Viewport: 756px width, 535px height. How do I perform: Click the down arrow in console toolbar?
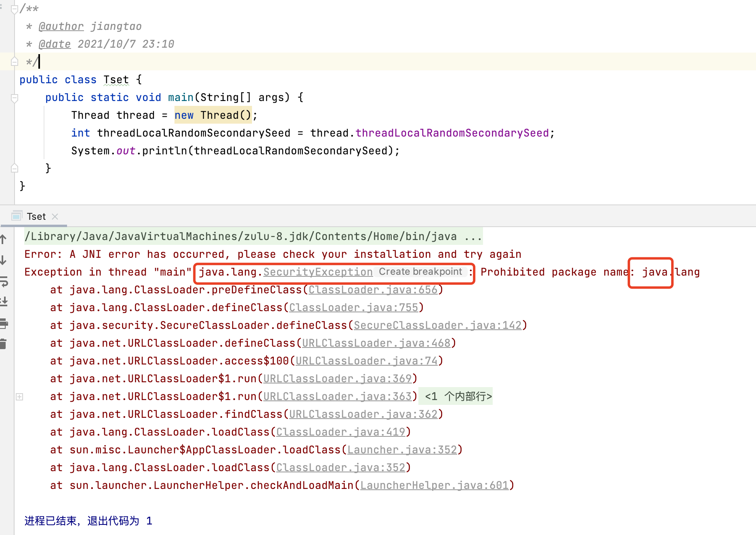pos(3,260)
